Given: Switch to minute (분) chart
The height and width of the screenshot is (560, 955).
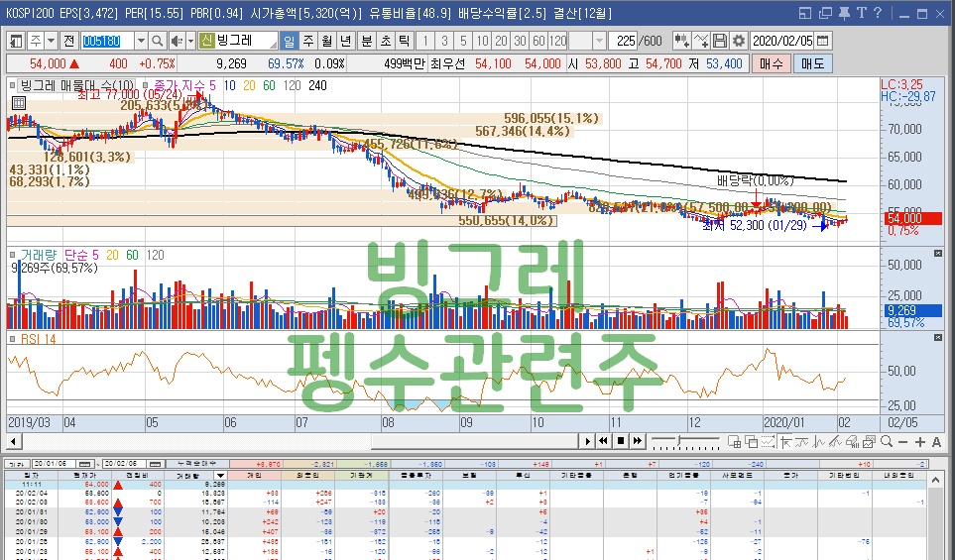Looking at the screenshot, I should coord(367,41).
